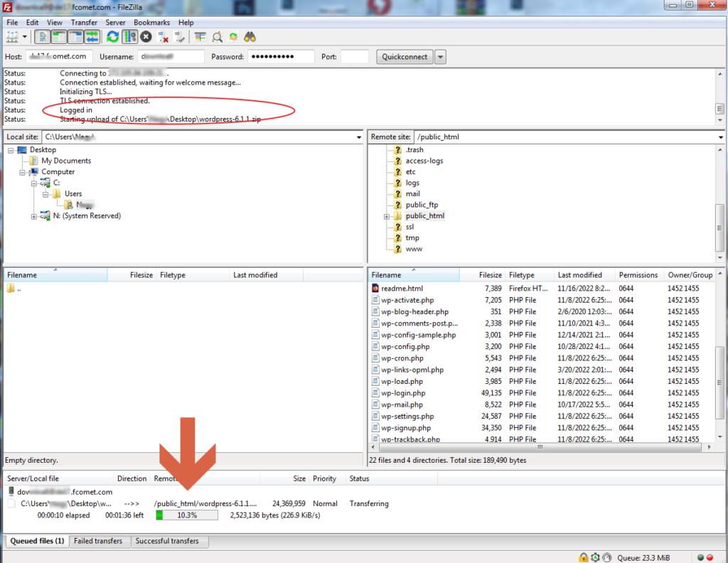Image resolution: width=728 pixels, height=563 pixels.
Task: Disconnect from the current server
Action: (163, 37)
